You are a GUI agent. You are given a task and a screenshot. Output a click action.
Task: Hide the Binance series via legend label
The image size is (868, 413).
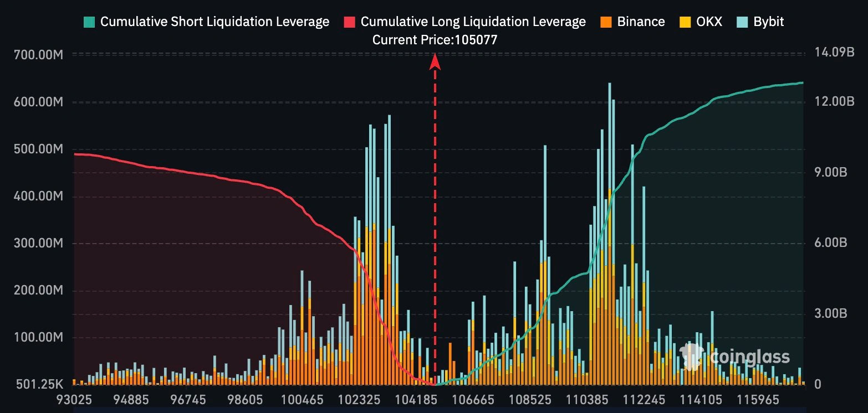[x=641, y=22]
